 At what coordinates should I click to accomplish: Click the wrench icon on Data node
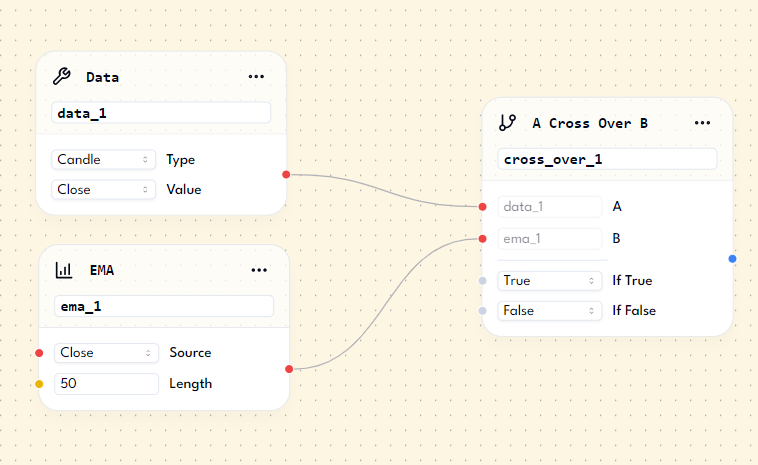(62, 76)
